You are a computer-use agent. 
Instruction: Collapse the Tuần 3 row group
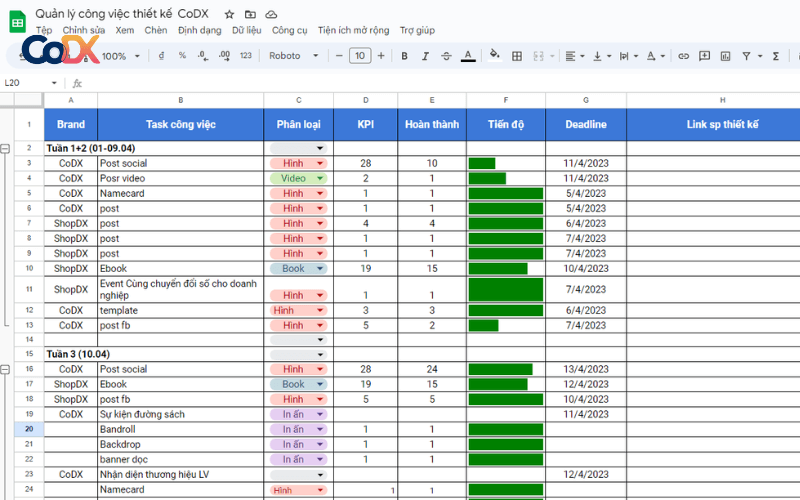click(5, 369)
